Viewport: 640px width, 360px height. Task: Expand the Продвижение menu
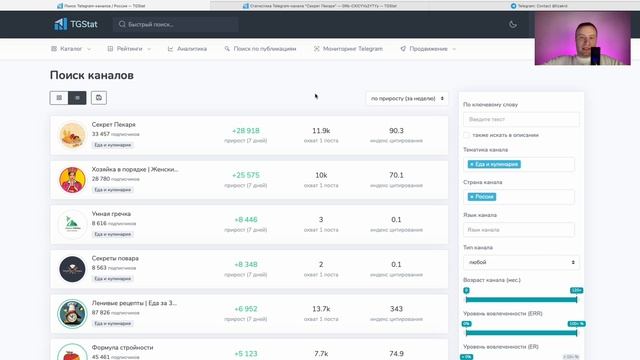point(428,49)
